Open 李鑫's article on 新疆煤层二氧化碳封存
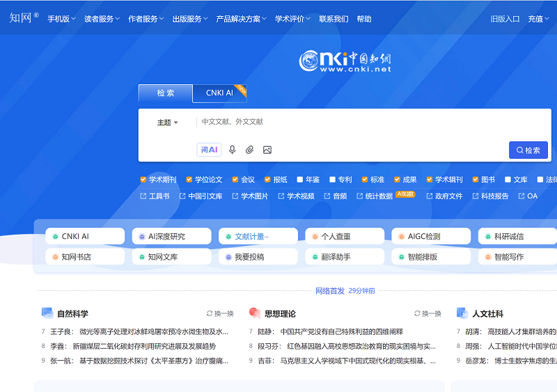This screenshot has width=557, height=392. coord(133,346)
